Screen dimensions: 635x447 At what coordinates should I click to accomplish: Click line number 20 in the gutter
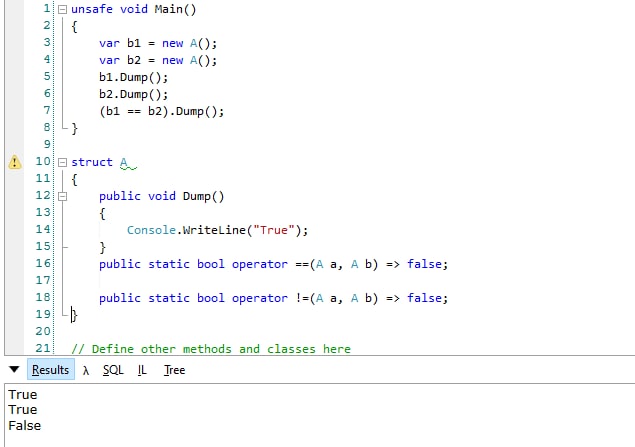(x=43, y=331)
